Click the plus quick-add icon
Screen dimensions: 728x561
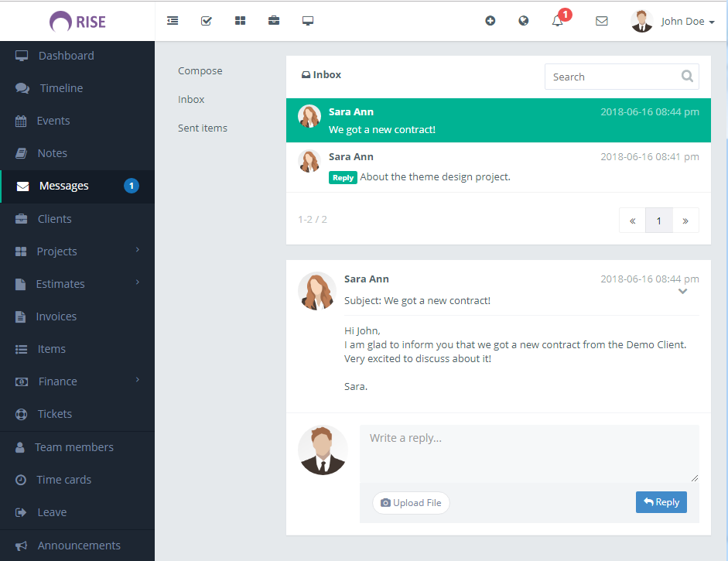pyautogui.click(x=490, y=21)
